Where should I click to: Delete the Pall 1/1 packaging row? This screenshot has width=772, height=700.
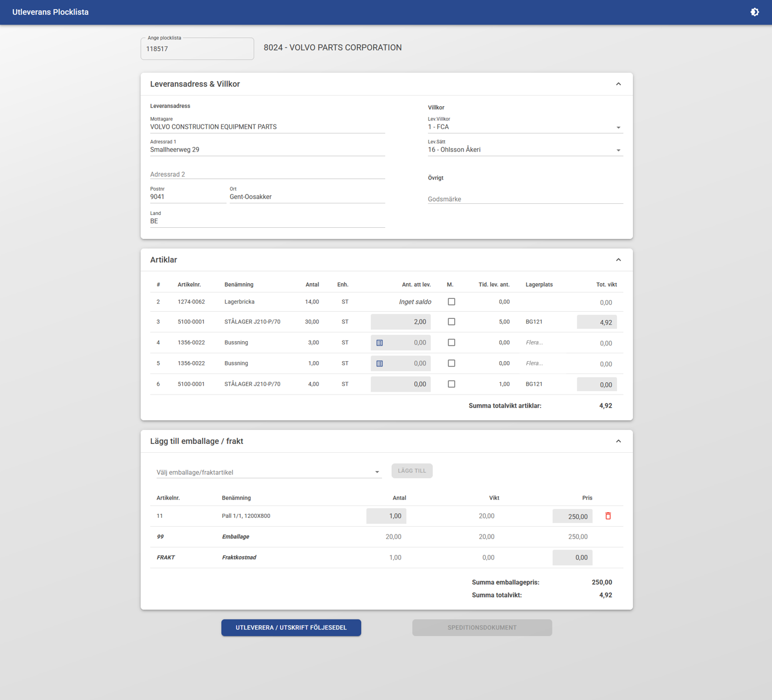(608, 516)
